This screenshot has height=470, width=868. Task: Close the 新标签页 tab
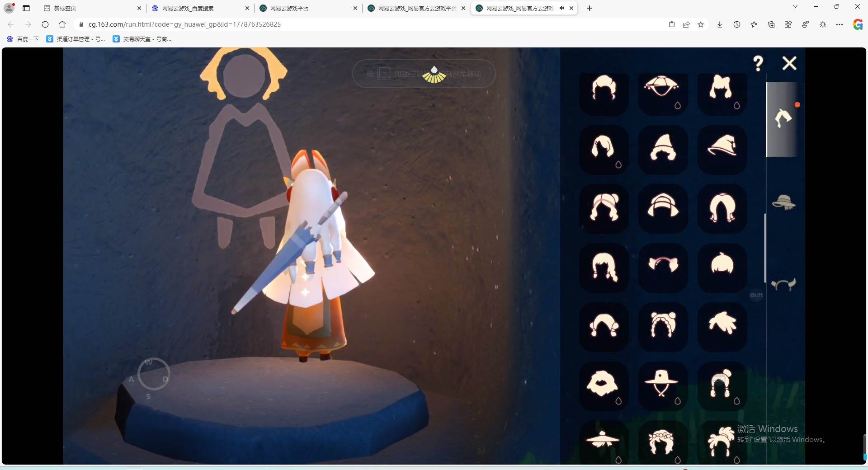(139, 8)
